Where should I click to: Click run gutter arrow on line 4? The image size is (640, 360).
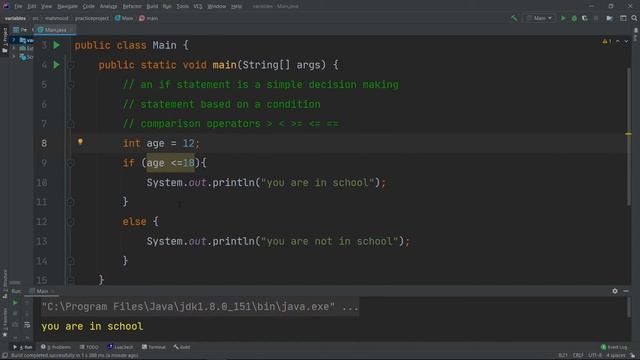(x=57, y=64)
